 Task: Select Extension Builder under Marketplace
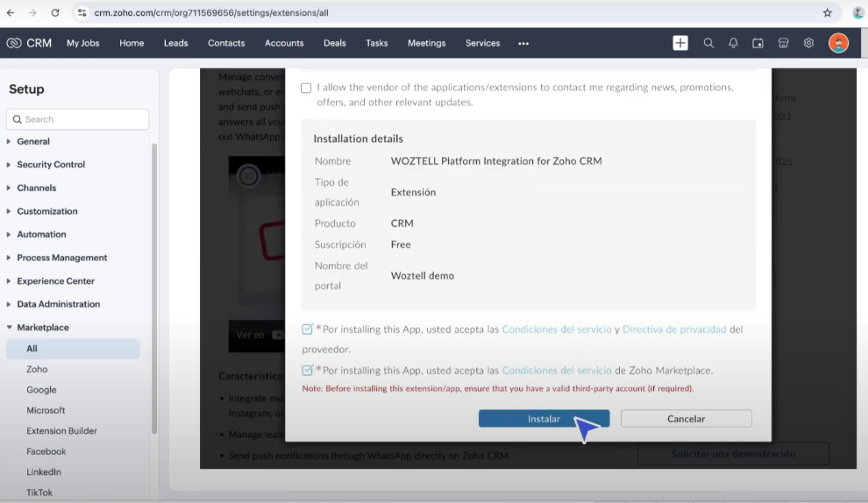[x=62, y=431]
